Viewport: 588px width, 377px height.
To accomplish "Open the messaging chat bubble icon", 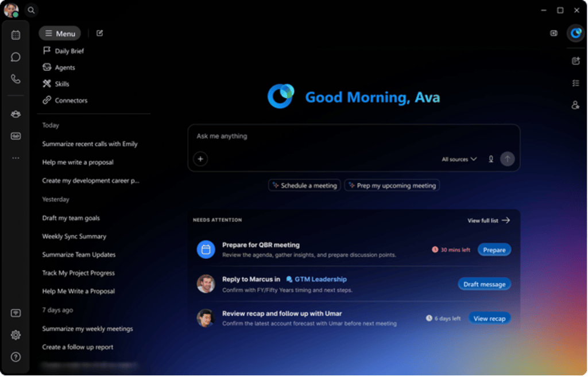I will point(16,57).
